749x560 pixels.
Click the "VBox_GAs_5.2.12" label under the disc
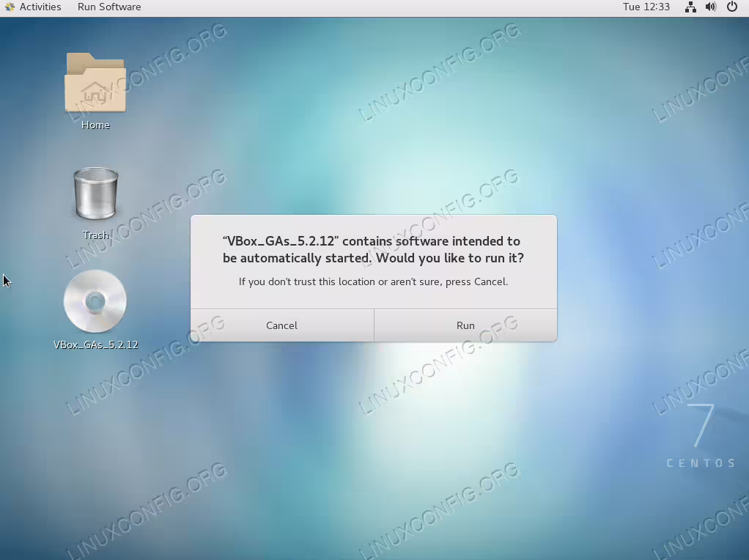click(x=95, y=345)
